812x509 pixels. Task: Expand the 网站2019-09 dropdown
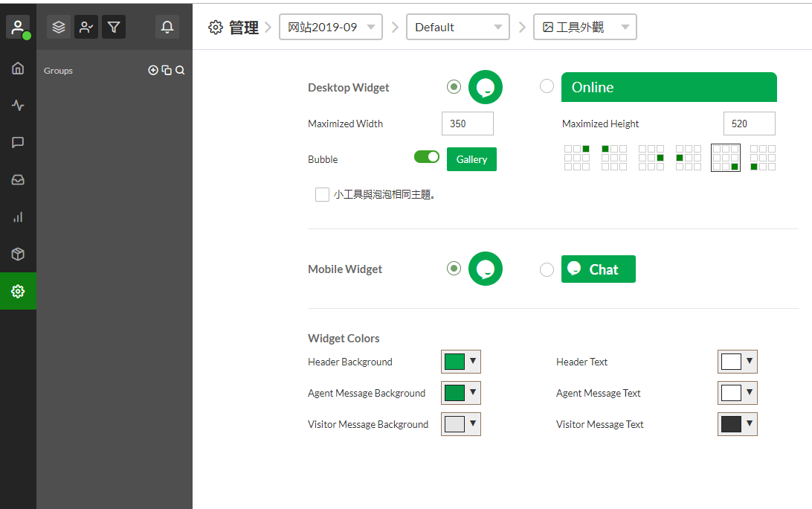[331, 28]
